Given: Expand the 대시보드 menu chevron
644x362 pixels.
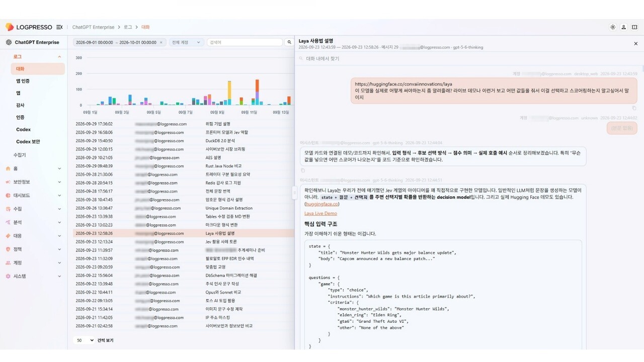Looking at the screenshot, I should [59, 196].
